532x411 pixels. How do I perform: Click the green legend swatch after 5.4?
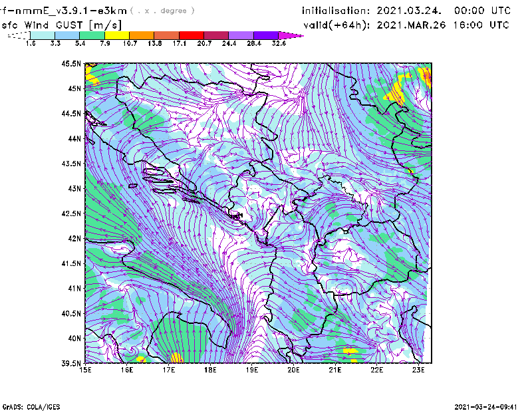[92, 35]
